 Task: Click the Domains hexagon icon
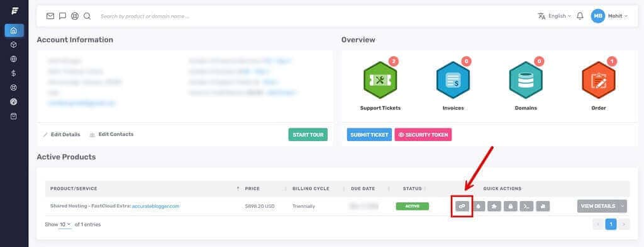pyautogui.click(x=526, y=80)
